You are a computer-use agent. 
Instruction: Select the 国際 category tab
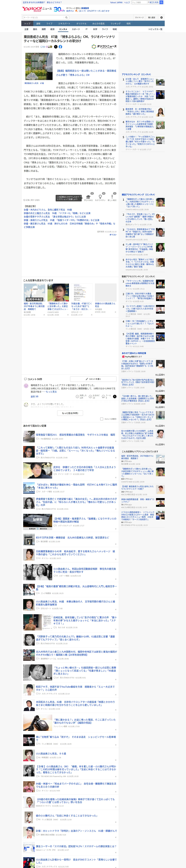tap(44, 29)
